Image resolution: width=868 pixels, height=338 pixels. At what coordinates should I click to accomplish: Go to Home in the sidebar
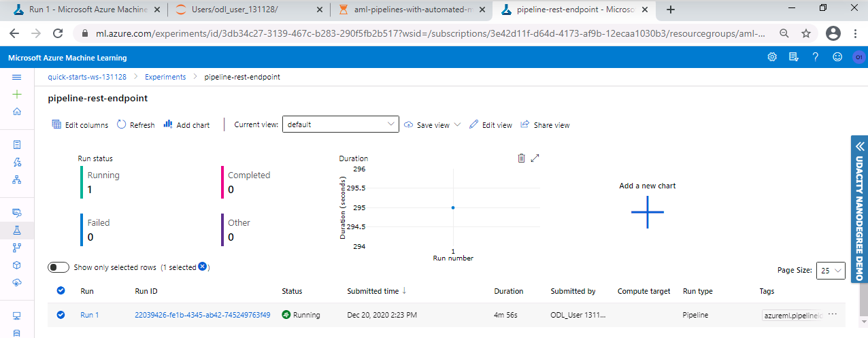[17, 112]
